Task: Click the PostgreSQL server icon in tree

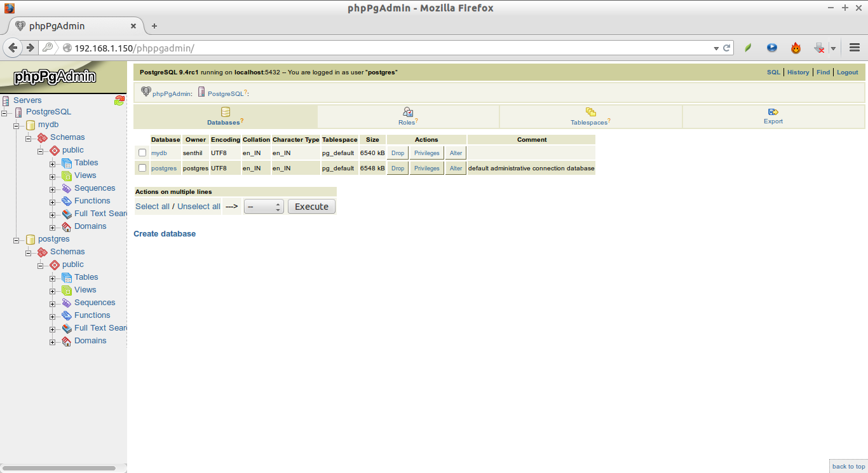Action: [x=18, y=112]
